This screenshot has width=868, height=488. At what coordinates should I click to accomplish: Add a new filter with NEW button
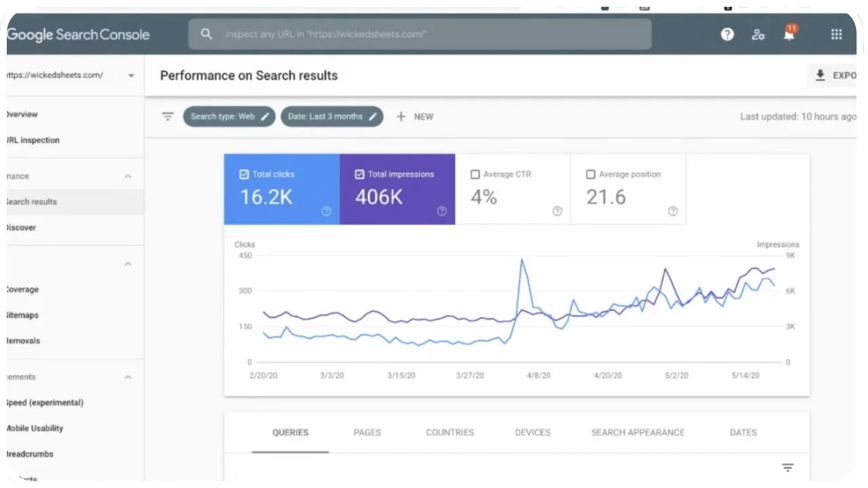(415, 117)
